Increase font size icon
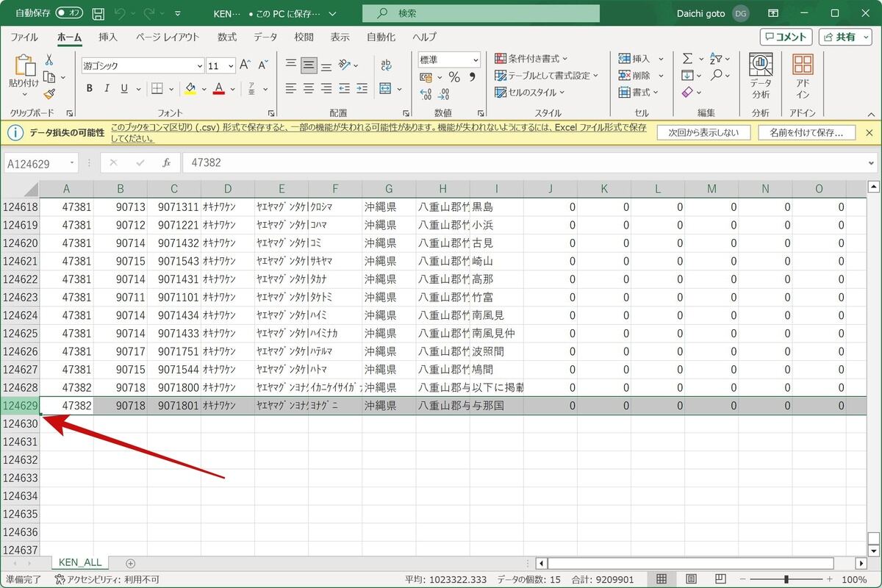882x588 pixels. tap(245, 65)
